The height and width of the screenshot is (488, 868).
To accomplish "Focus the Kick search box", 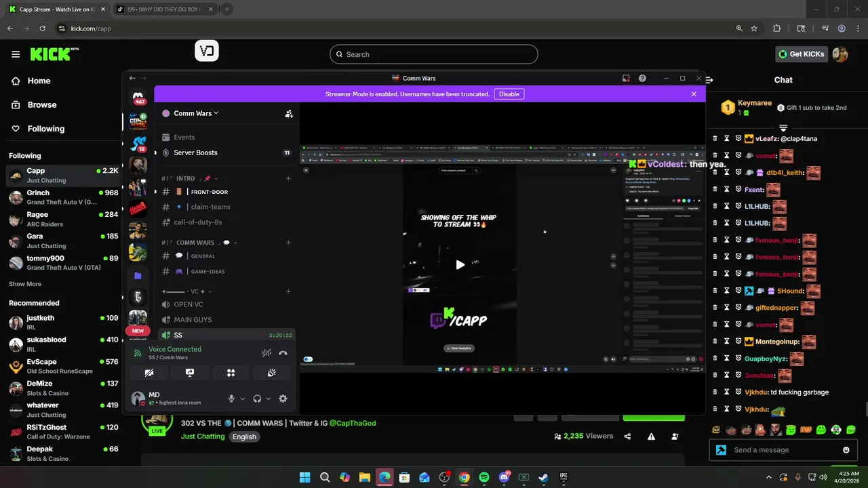I will 434,54.
